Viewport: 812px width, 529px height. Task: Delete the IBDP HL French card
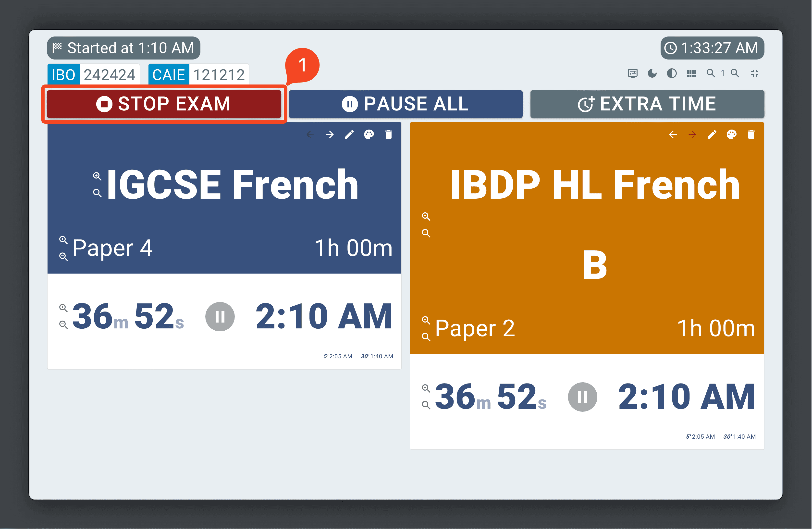point(751,134)
